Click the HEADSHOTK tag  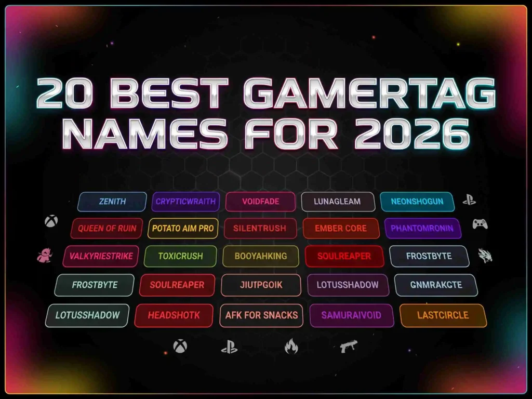pyautogui.click(x=174, y=315)
